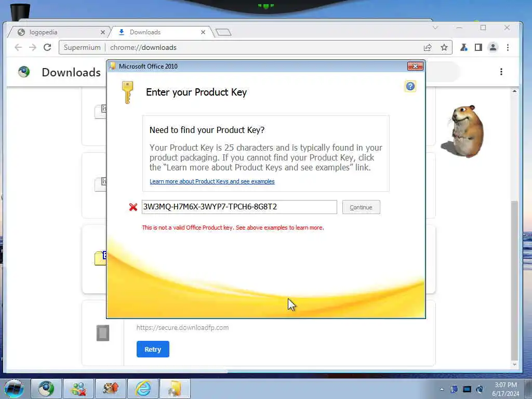Click the vertical scrollbar of downloads page
Image resolution: width=532 pixels, height=399 pixels.
click(x=515, y=280)
